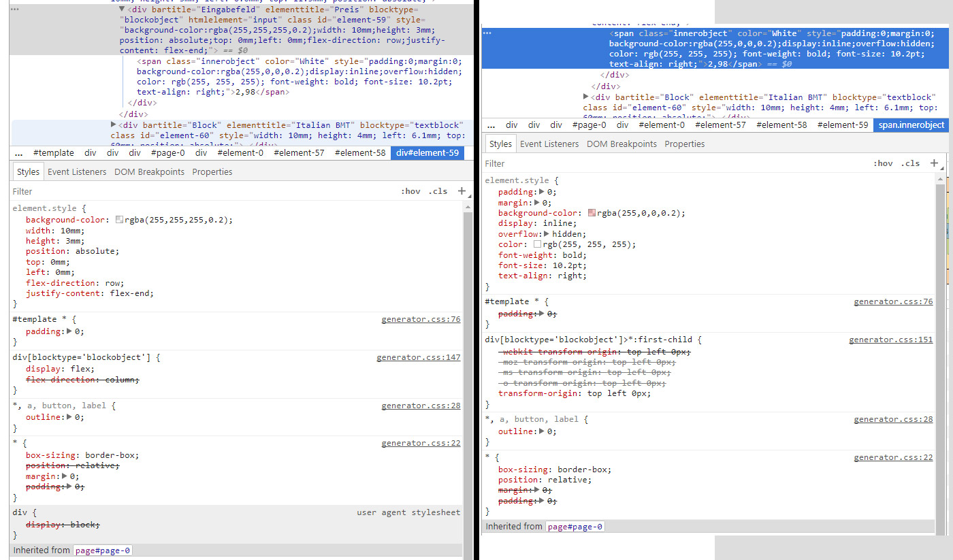Click page#page-0 inherited link in left pane

103,550
